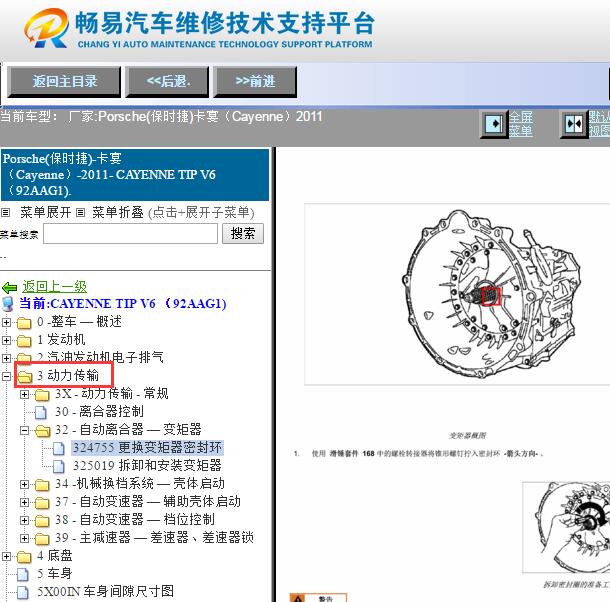Image resolution: width=610 pixels, height=602 pixels.
Task: Open the 5 车身 entry
Action: (55, 574)
